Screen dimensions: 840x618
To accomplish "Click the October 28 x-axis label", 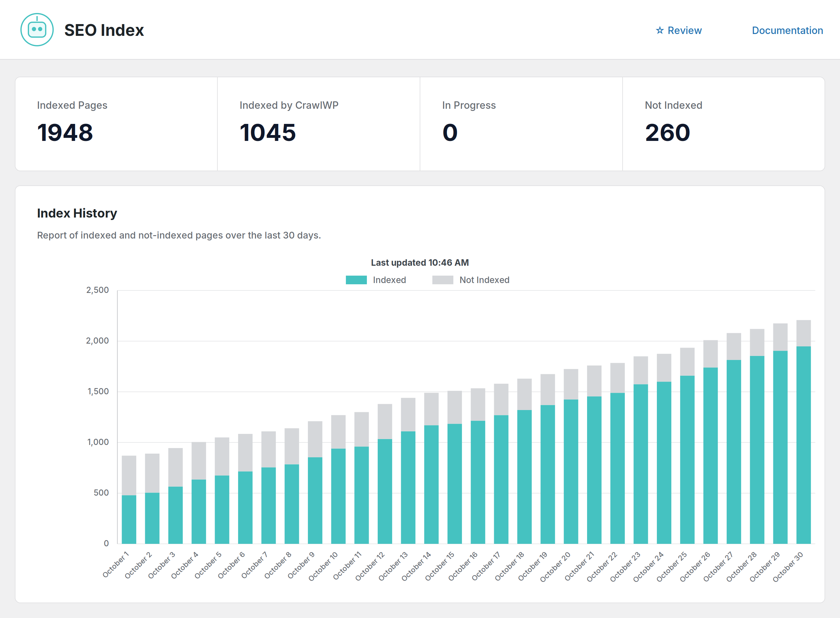I will click(742, 566).
